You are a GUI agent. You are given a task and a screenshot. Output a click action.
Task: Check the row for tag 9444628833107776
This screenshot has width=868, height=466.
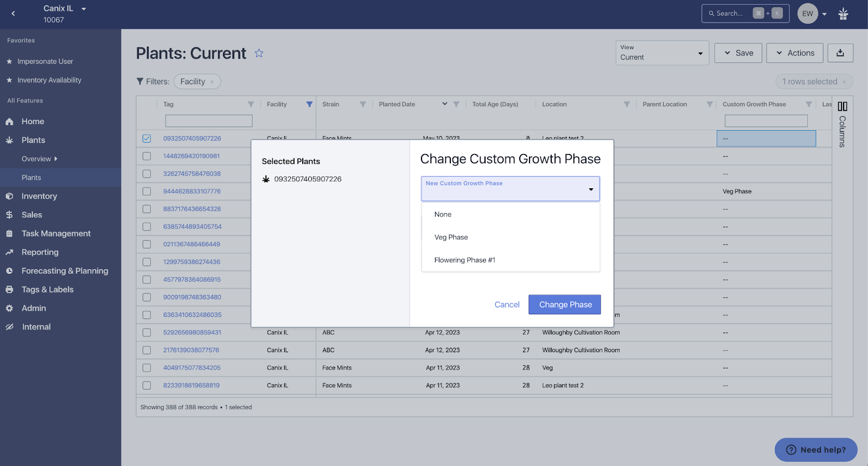pyautogui.click(x=146, y=191)
